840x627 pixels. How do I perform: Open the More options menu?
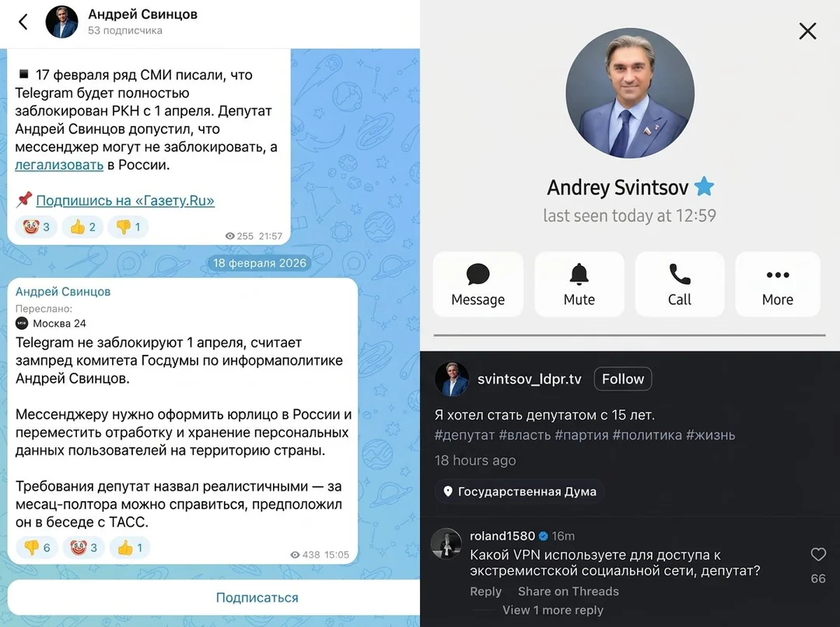(777, 285)
